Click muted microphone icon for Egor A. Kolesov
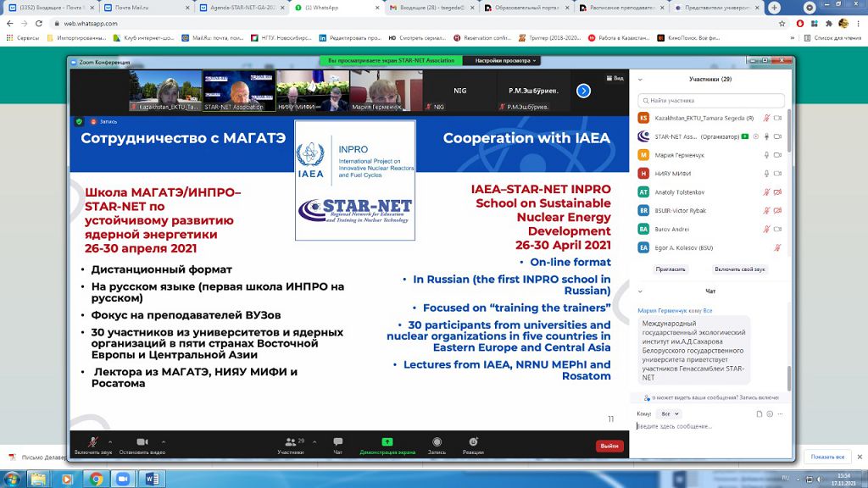This screenshot has height=488, width=868. [x=777, y=248]
